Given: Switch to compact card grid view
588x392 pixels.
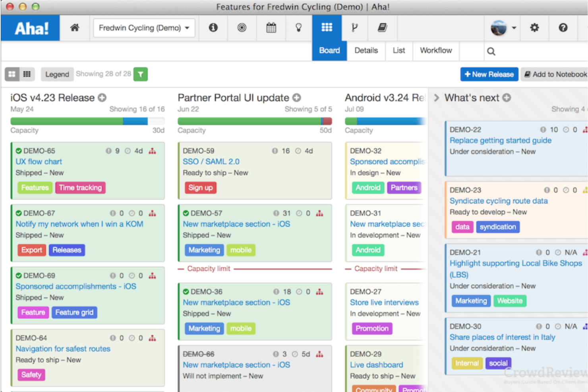Looking at the screenshot, I should pos(27,74).
